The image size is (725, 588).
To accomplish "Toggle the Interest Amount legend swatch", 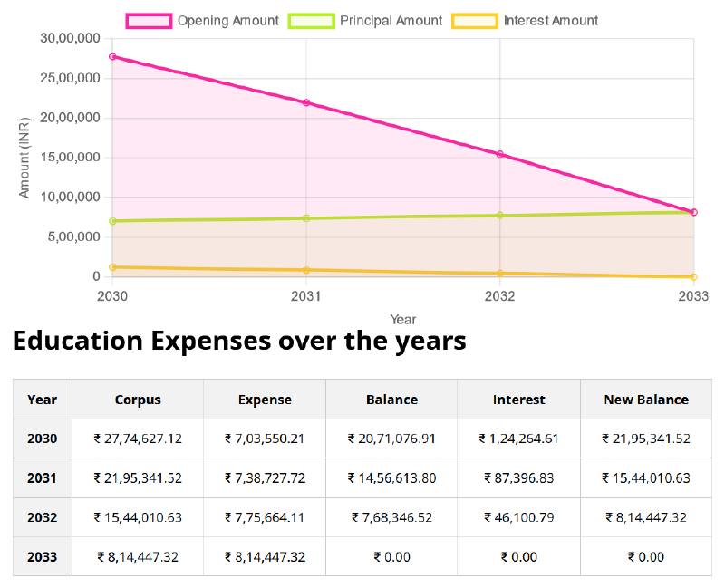I will click(475, 21).
